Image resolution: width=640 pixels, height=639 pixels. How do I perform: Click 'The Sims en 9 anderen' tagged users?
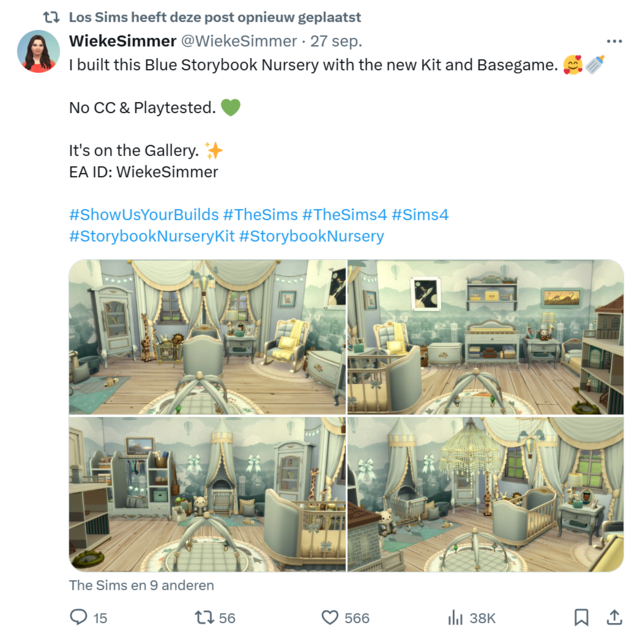click(x=141, y=585)
